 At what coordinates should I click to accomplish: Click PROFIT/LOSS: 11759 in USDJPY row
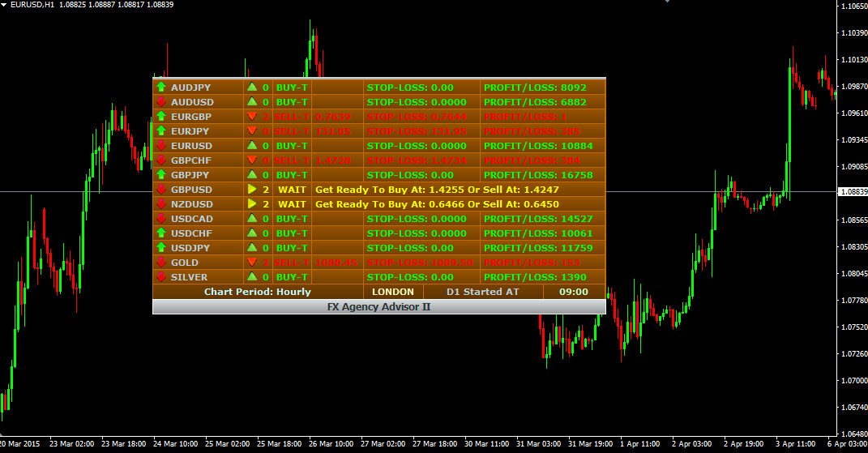click(x=538, y=248)
